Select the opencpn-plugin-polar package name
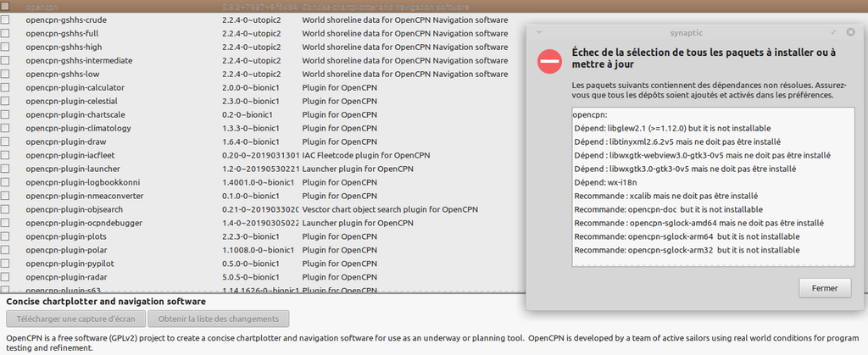This screenshot has height=355, width=868. 66,250
